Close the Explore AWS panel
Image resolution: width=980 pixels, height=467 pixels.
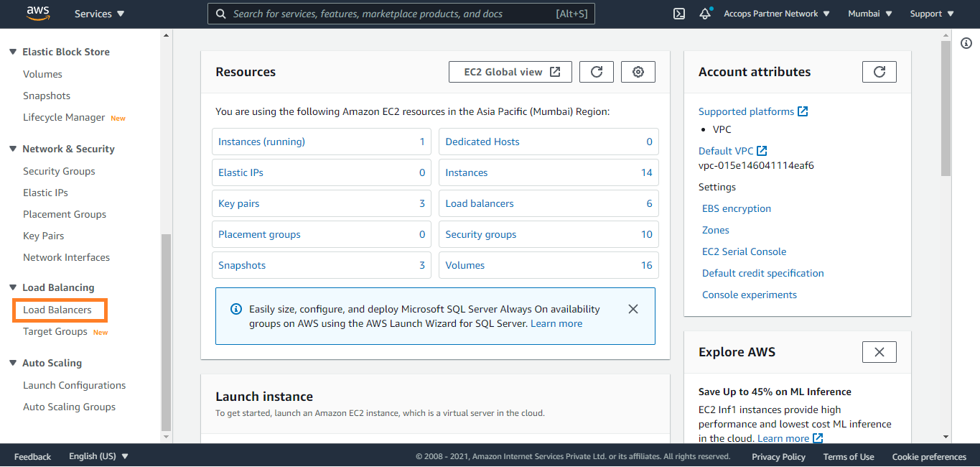(x=879, y=352)
